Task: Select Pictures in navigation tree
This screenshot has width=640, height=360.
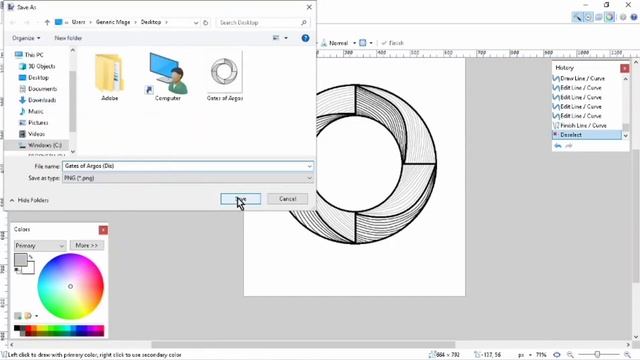Action: pyautogui.click(x=33, y=122)
